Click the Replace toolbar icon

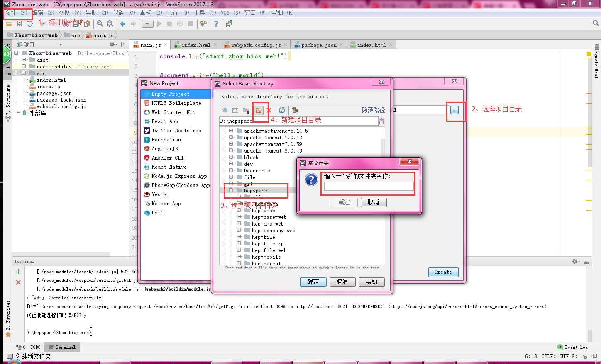click(x=110, y=24)
